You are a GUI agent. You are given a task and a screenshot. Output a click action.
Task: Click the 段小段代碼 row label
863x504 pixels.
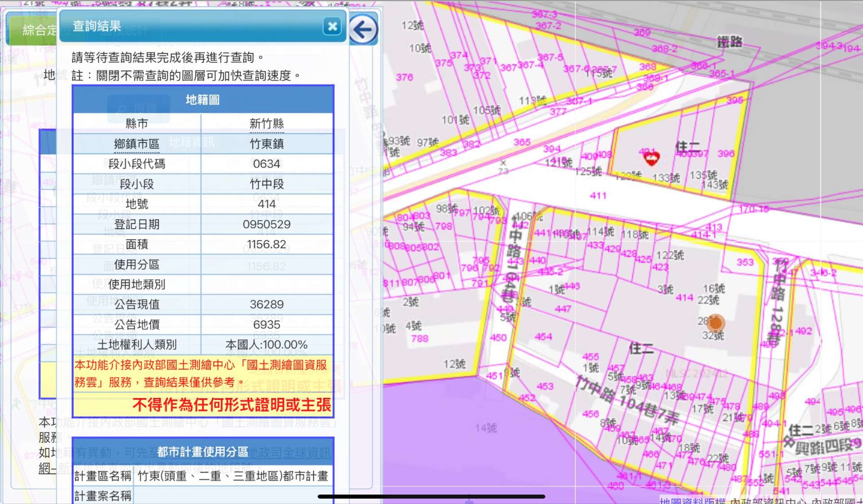point(137,164)
